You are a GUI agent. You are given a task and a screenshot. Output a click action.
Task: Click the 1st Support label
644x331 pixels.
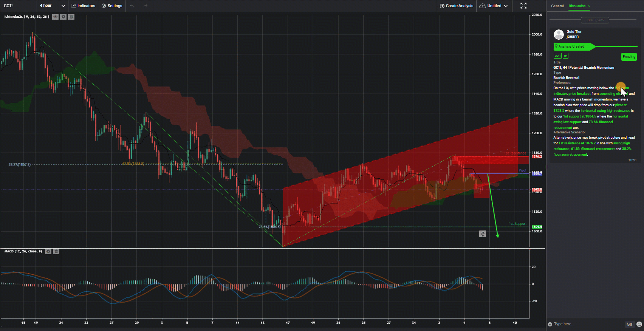tap(517, 224)
